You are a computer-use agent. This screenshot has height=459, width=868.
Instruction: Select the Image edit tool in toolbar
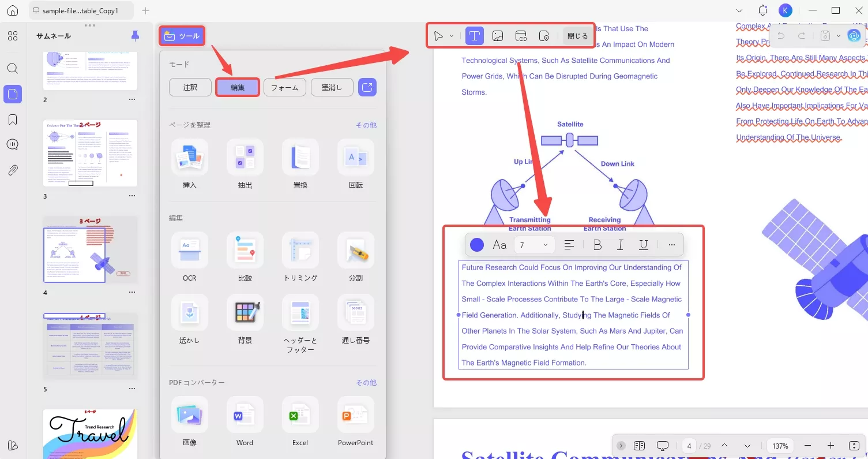[498, 36]
